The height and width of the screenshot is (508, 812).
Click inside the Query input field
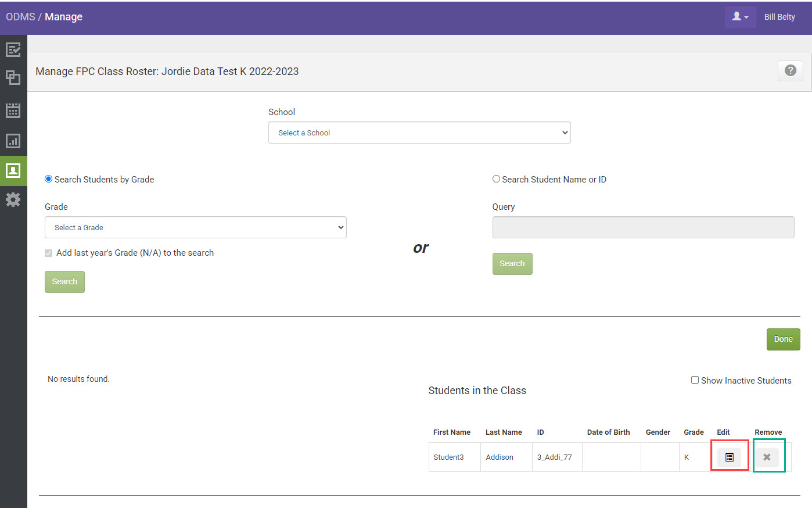click(643, 227)
